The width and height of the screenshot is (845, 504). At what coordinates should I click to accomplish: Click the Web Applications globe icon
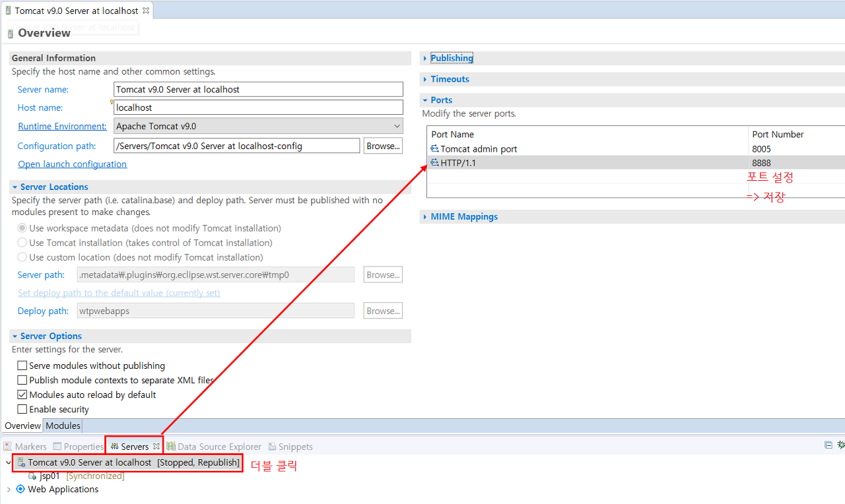(20, 489)
